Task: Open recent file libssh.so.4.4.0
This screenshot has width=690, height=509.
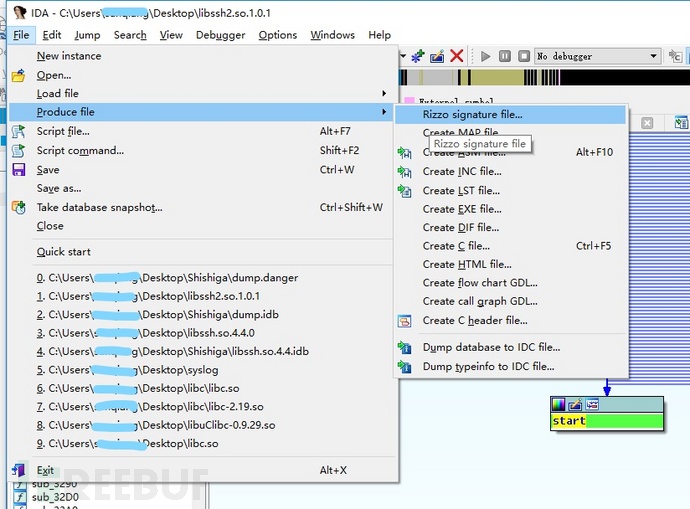Action: (x=201, y=333)
